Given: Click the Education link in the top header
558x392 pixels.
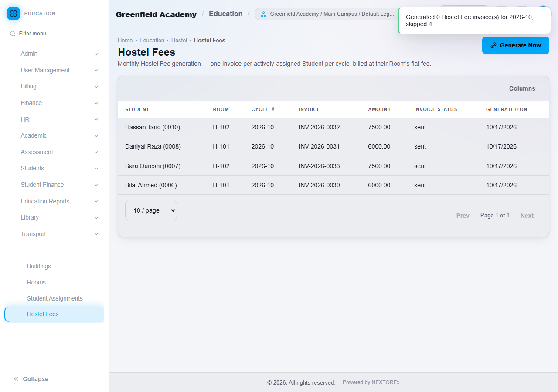Looking at the screenshot, I should [x=226, y=14].
